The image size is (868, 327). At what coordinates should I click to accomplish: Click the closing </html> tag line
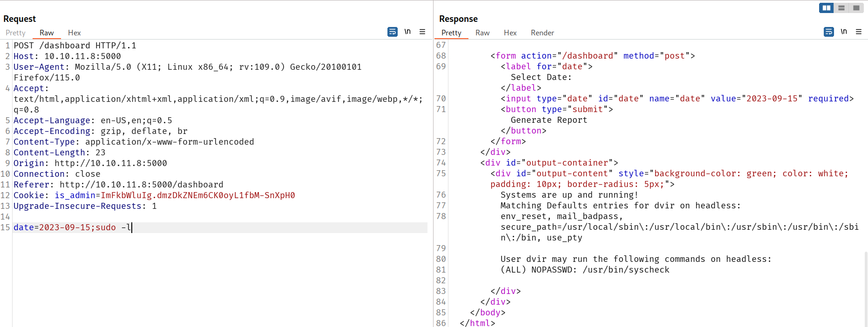[477, 323]
